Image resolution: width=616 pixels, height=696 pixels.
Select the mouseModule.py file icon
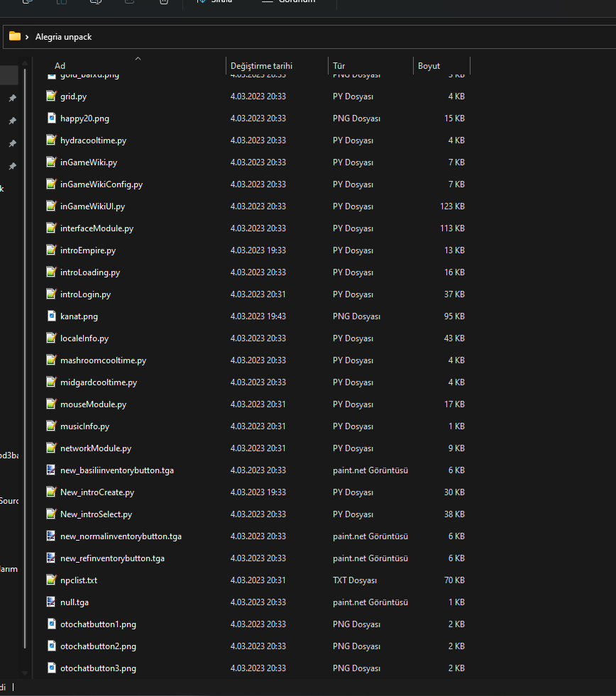52,404
